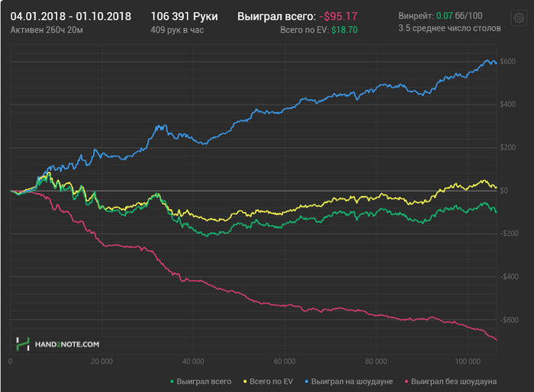Click the '106 391 Руки' hands count
This screenshot has height=392, width=534.
click(x=185, y=16)
